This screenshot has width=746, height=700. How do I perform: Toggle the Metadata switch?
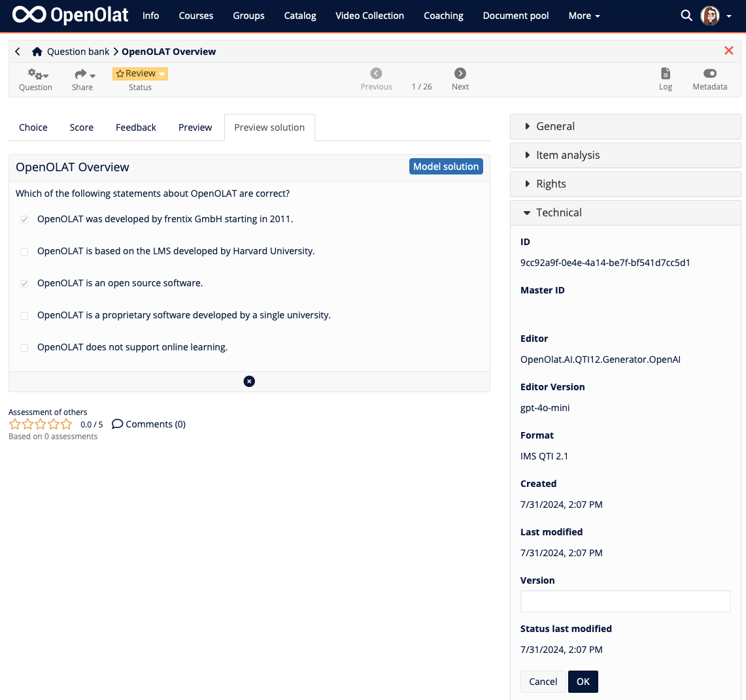point(709,74)
